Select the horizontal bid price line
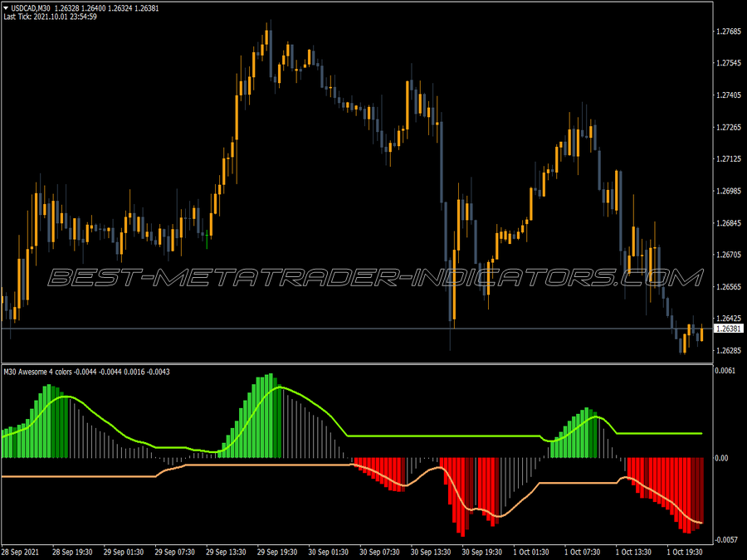Viewport: 747px width, 560px height. (x=357, y=329)
